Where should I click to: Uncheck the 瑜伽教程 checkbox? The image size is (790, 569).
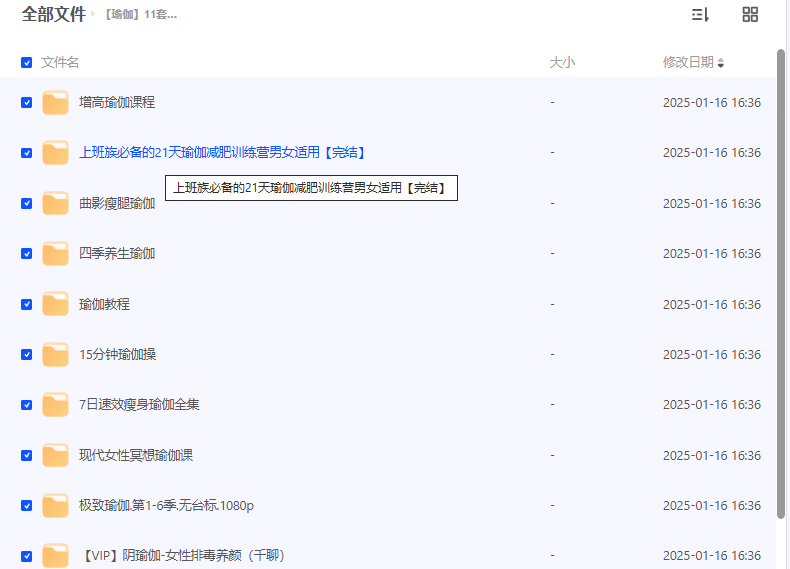point(27,304)
